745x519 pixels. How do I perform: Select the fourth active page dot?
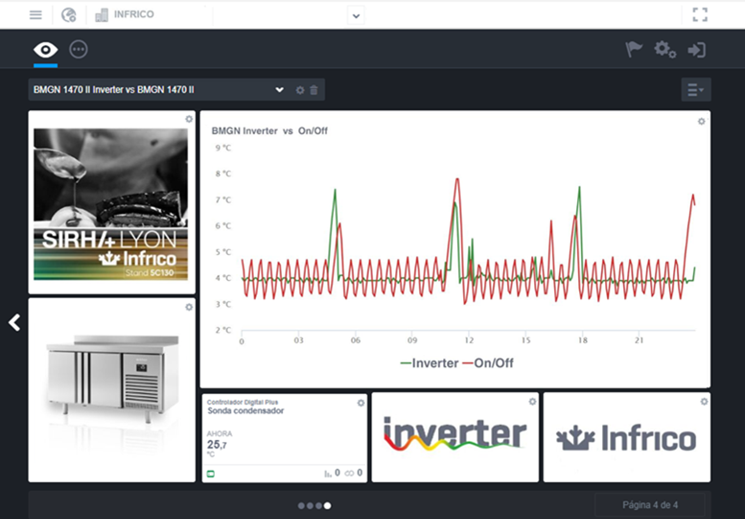coord(327,506)
